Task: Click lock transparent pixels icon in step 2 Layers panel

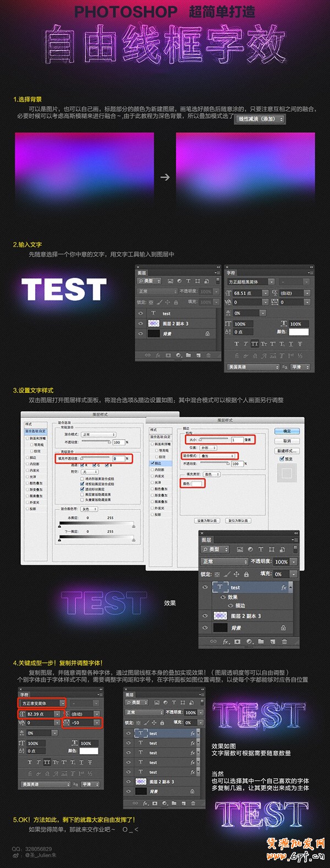Action: coord(151,302)
